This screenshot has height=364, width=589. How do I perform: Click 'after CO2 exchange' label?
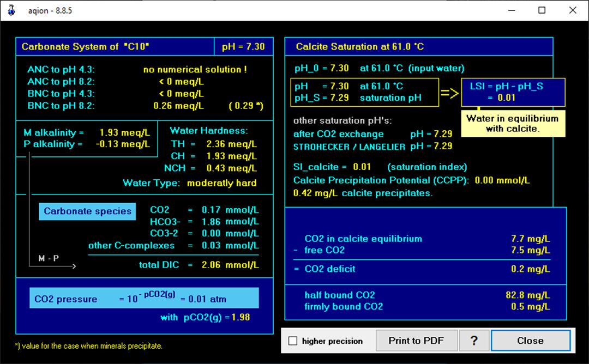click(x=339, y=134)
